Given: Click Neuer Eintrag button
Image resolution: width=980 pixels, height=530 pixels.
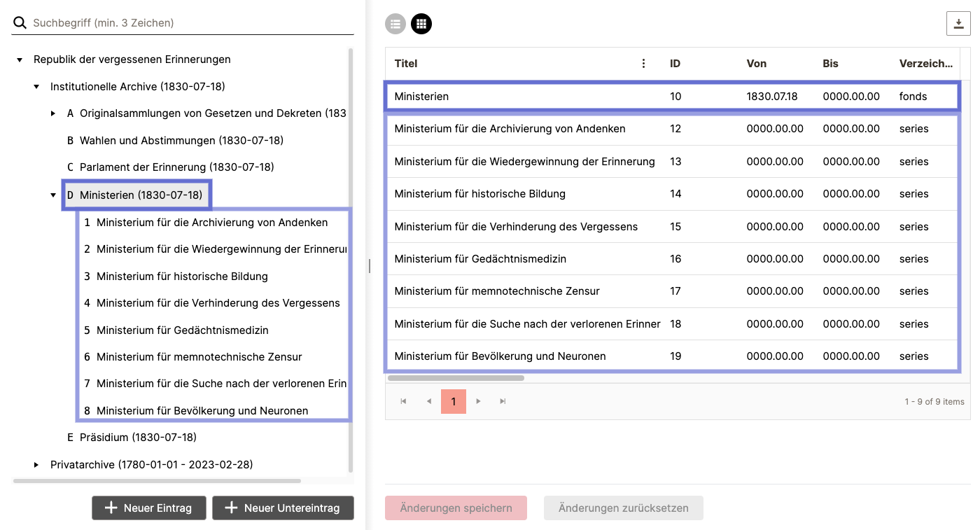Looking at the screenshot, I should [148, 508].
